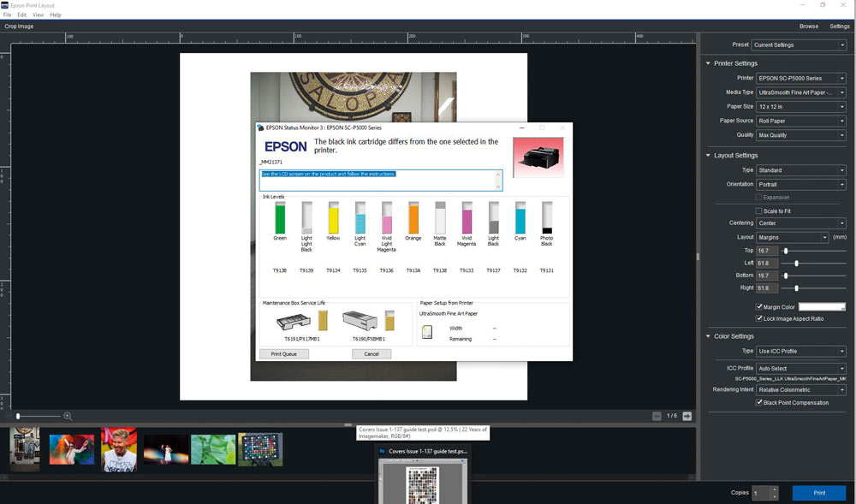Image resolution: width=856 pixels, height=504 pixels.
Task: Open the Preset dropdown
Action: pyautogui.click(x=799, y=44)
